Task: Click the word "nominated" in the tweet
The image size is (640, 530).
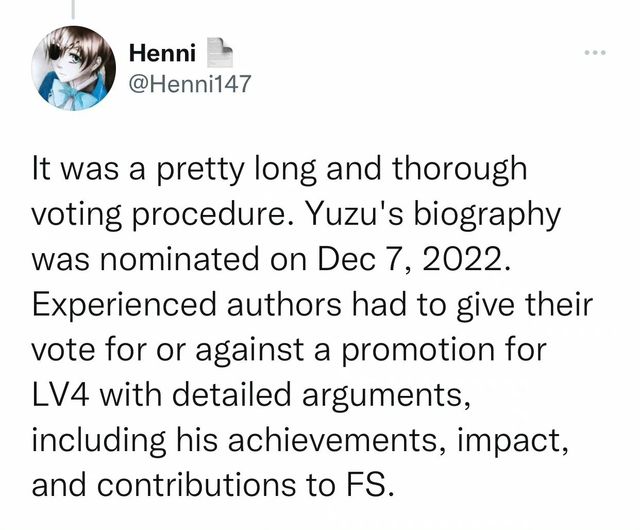Action: coord(179,259)
